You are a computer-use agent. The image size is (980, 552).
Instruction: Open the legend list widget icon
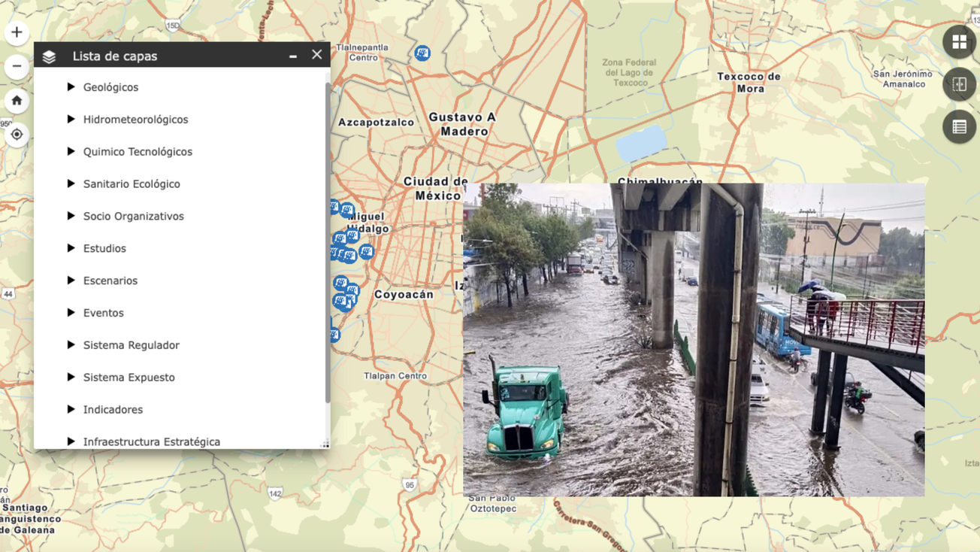[960, 127]
